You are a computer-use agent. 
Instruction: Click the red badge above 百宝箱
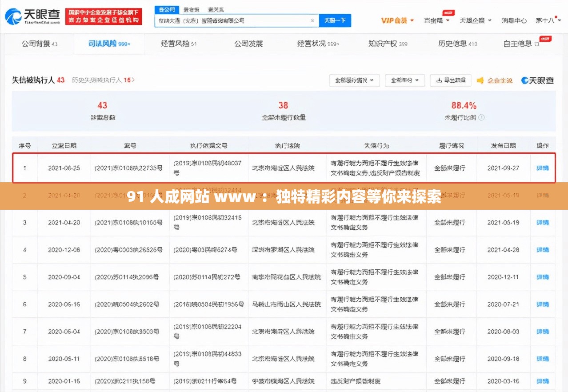(x=448, y=13)
